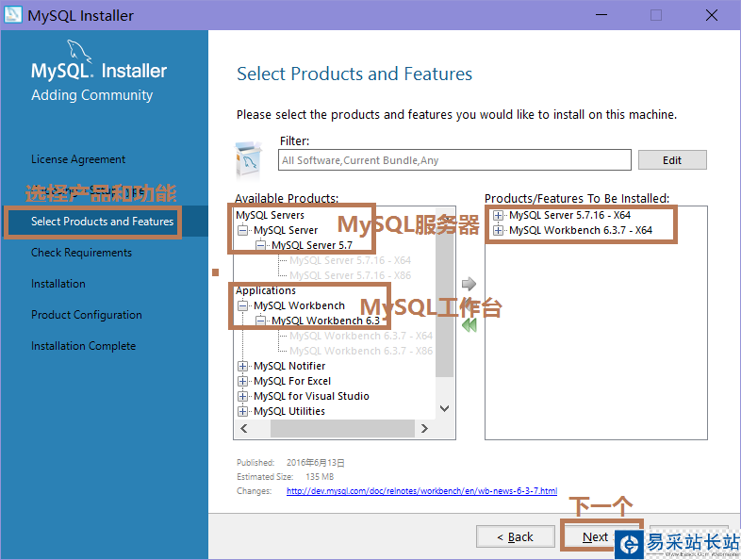Expand the MySQL Notifier node
The width and height of the screenshot is (741, 560).
click(242, 366)
